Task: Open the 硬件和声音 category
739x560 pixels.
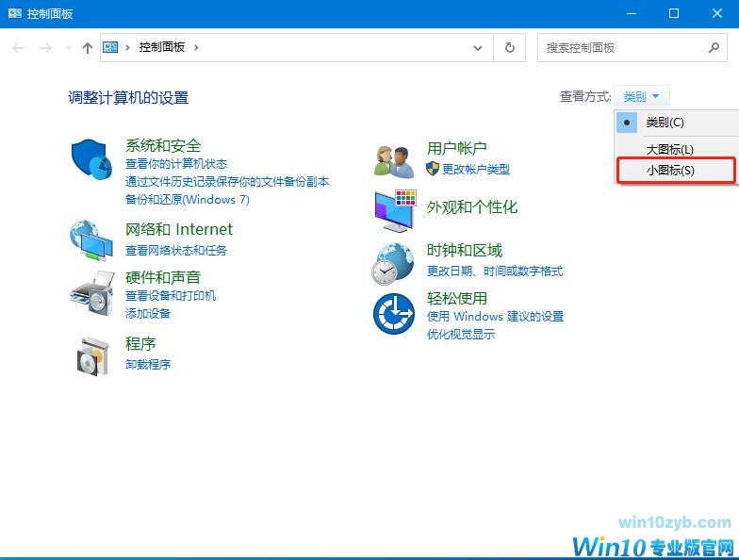Action: click(163, 277)
